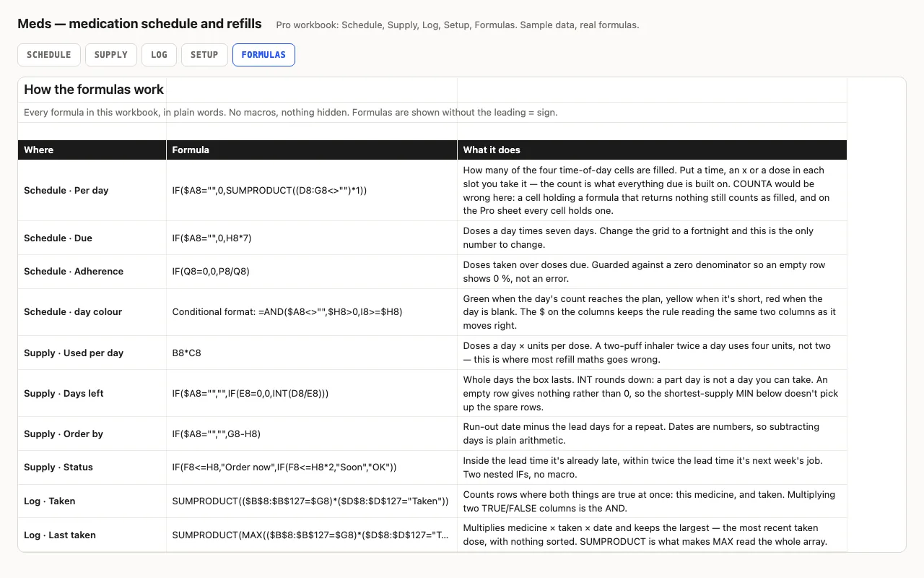
Task: Click the 'Green when the day's count' description
Action: 652,312
